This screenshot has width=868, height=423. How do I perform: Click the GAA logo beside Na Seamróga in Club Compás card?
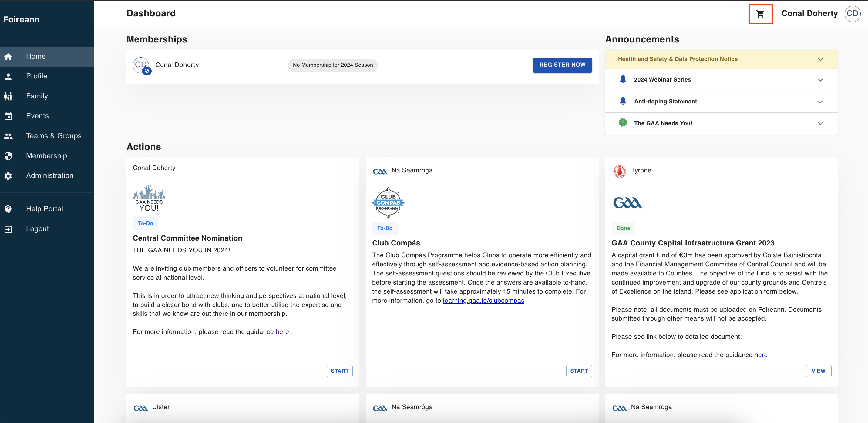pyautogui.click(x=380, y=172)
